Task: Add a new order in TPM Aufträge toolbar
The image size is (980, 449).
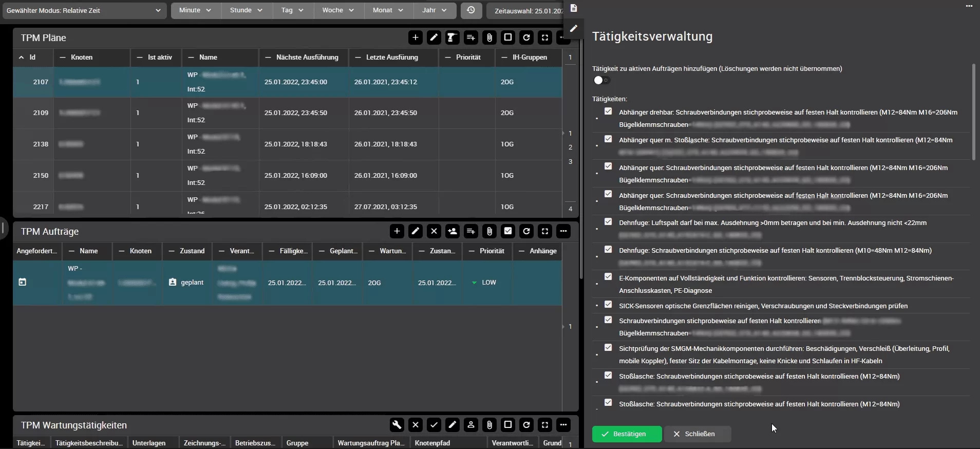Action: tap(397, 231)
